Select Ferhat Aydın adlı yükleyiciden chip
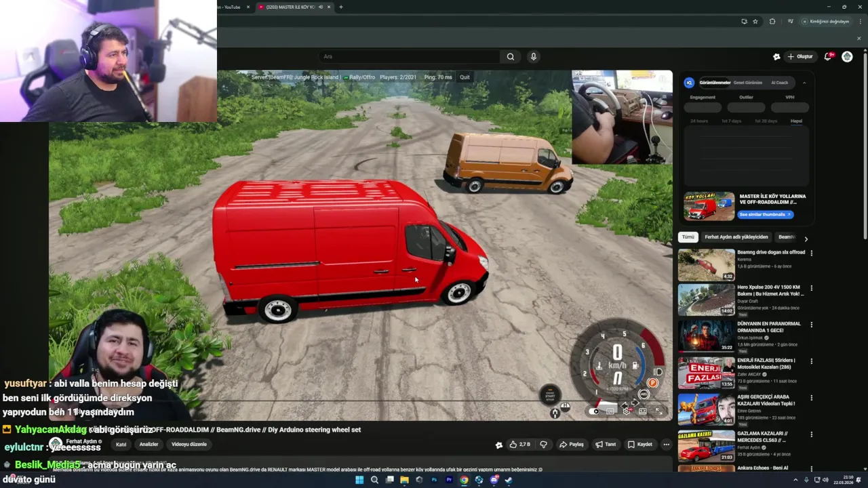This screenshot has height=488, width=868. [x=736, y=237]
